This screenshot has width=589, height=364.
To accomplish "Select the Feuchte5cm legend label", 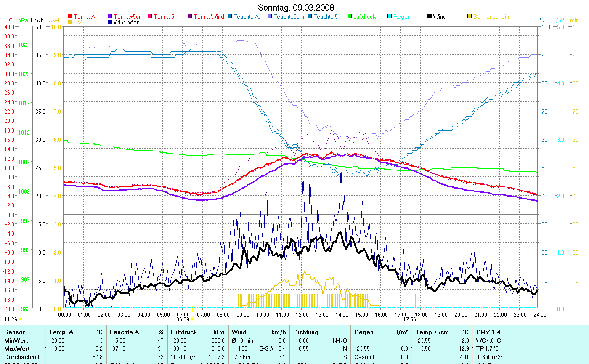I will click(288, 16).
